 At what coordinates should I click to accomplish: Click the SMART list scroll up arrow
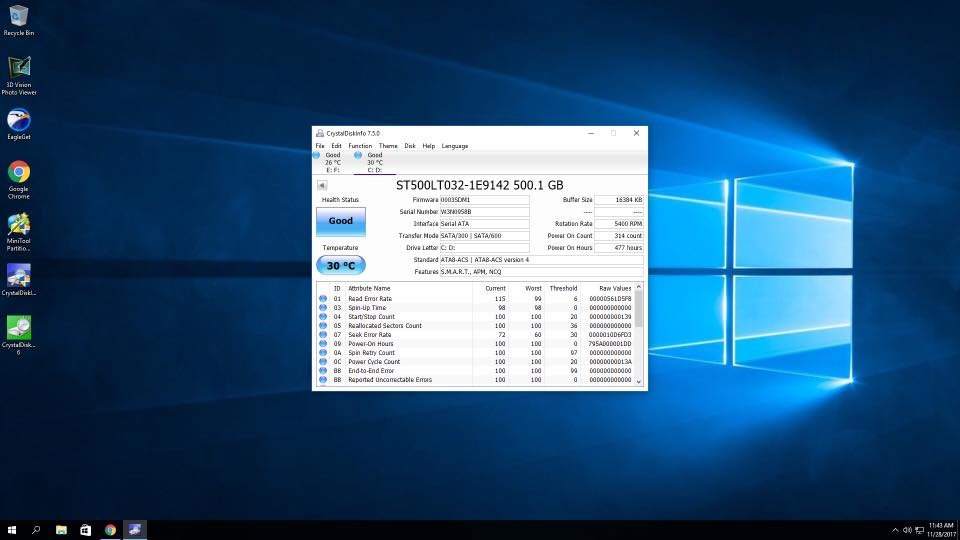[x=639, y=287]
